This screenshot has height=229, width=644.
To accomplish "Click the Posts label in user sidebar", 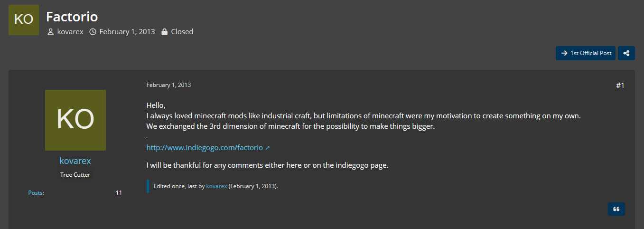I will (36, 193).
